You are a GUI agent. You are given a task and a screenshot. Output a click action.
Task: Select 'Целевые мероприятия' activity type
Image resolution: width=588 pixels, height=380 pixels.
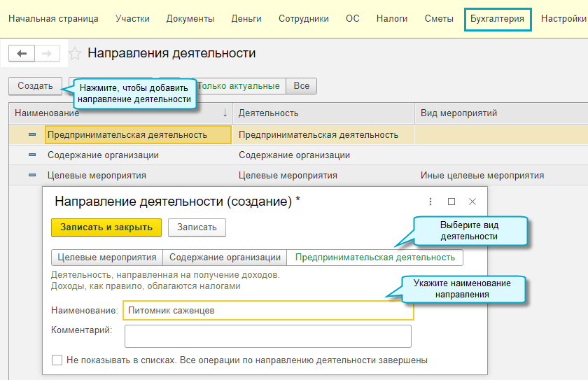pyautogui.click(x=107, y=258)
